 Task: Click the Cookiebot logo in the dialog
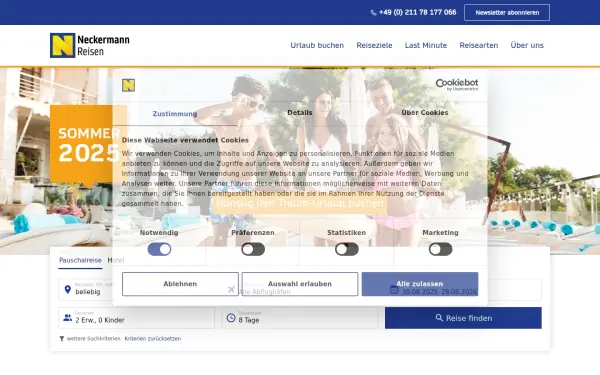(x=457, y=85)
